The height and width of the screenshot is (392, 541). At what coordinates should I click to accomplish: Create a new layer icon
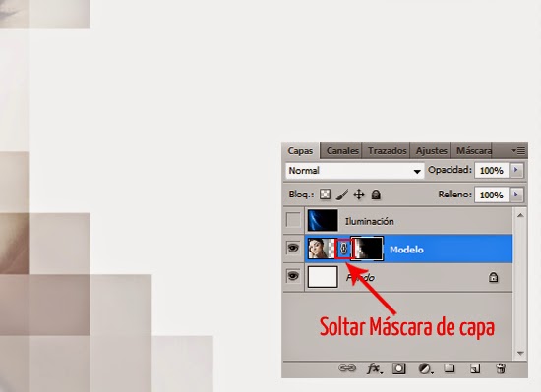click(475, 369)
